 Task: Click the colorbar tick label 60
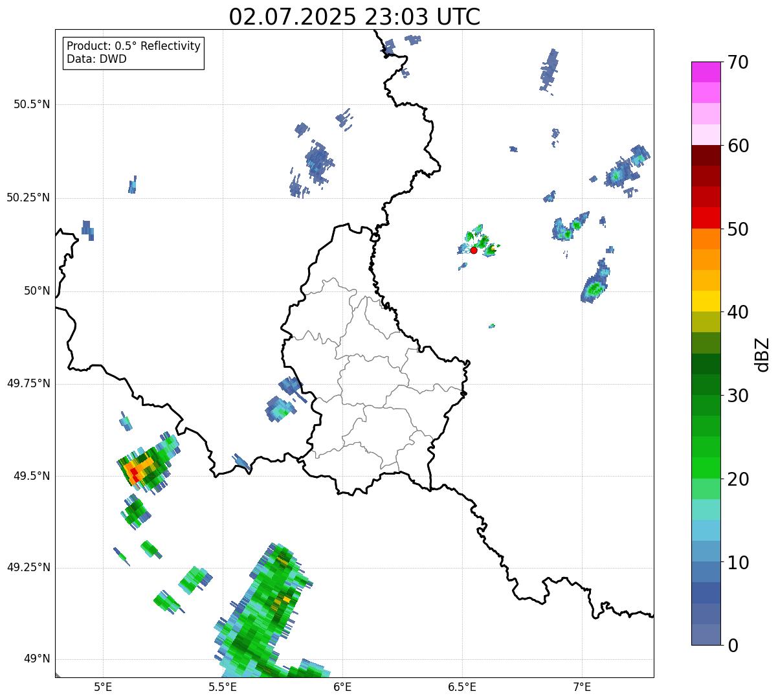click(739, 146)
